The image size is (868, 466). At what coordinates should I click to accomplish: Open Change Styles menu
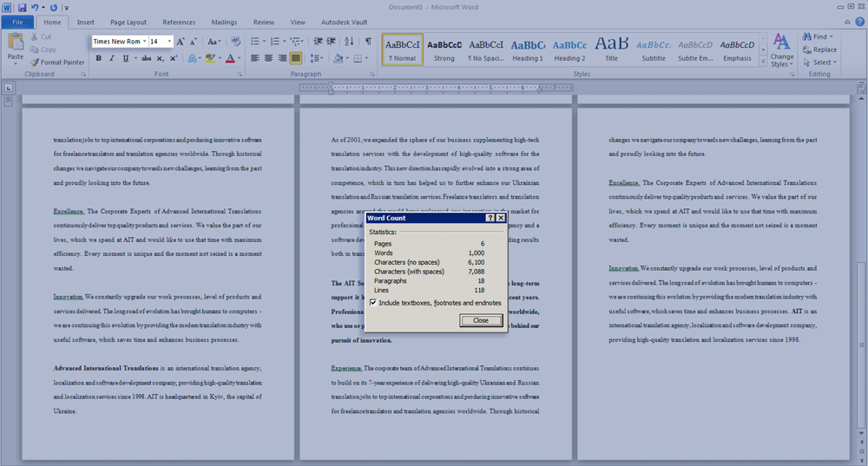[782, 49]
